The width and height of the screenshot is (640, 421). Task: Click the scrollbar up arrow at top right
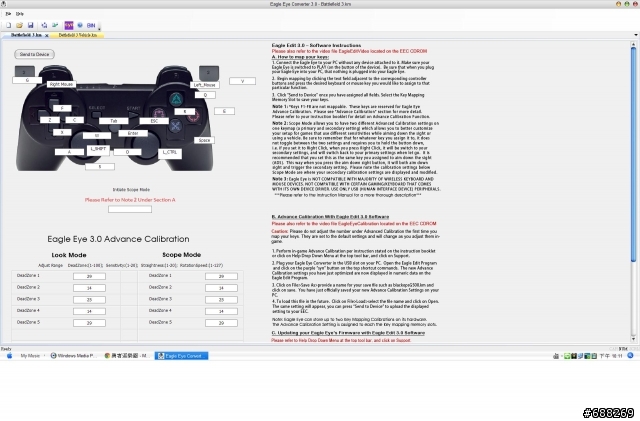pos(633,44)
